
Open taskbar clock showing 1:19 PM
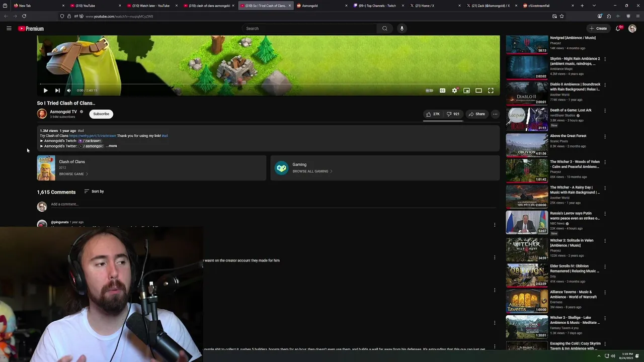[x=627, y=356]
